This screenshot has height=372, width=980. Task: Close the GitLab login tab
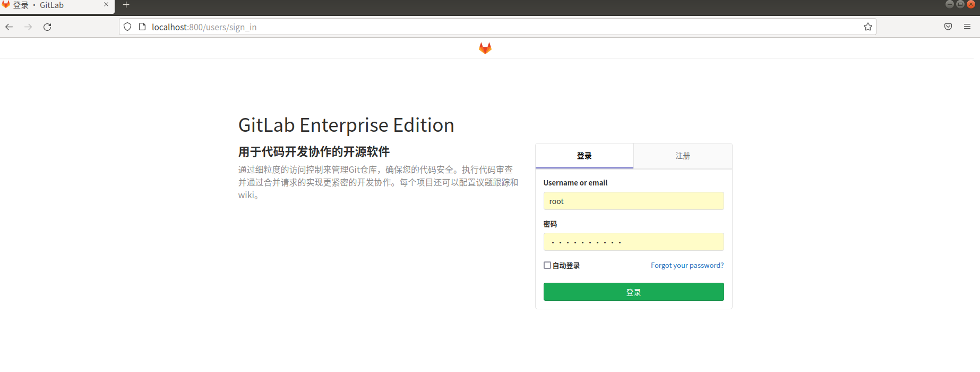click(106, 5)
